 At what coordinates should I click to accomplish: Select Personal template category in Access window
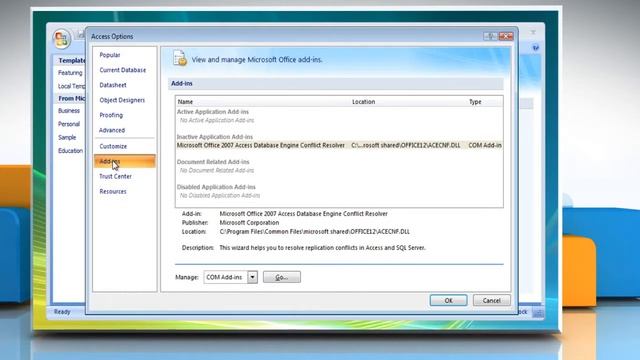pos(69,124)
